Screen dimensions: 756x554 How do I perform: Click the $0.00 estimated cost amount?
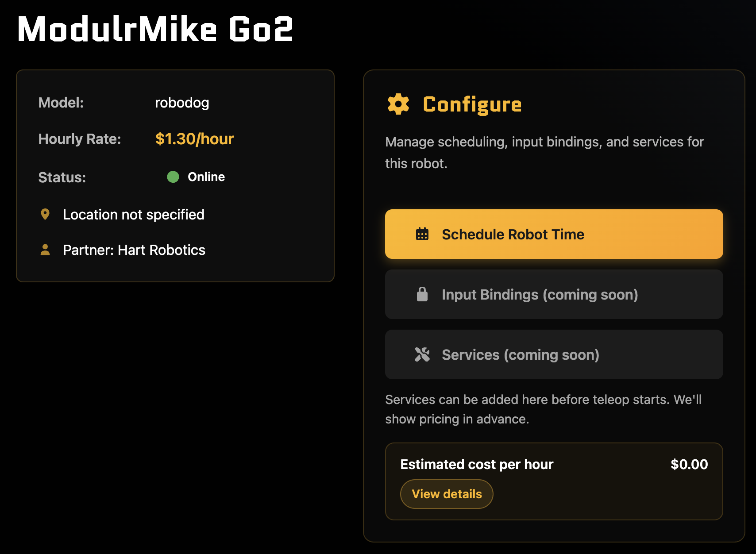pos(689,464)
